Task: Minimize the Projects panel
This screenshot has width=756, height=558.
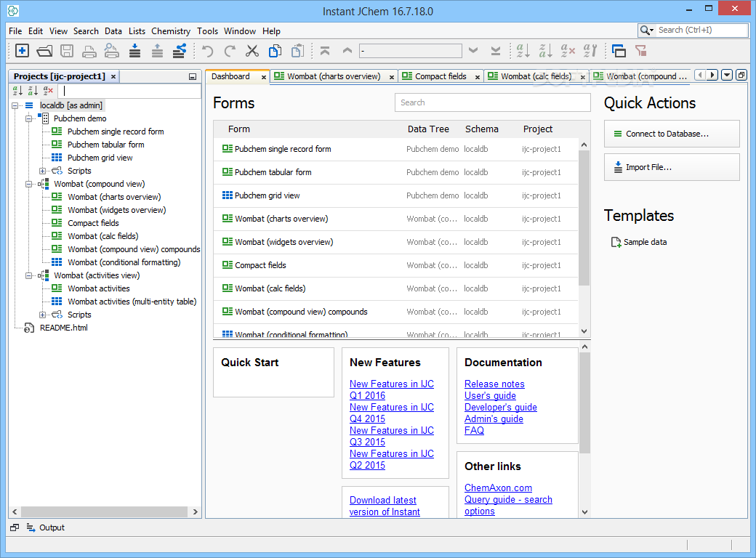Action: point(193,76)
